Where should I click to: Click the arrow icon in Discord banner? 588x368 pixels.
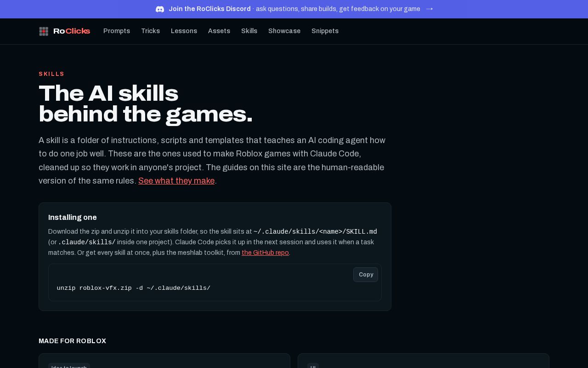point(430,9)
